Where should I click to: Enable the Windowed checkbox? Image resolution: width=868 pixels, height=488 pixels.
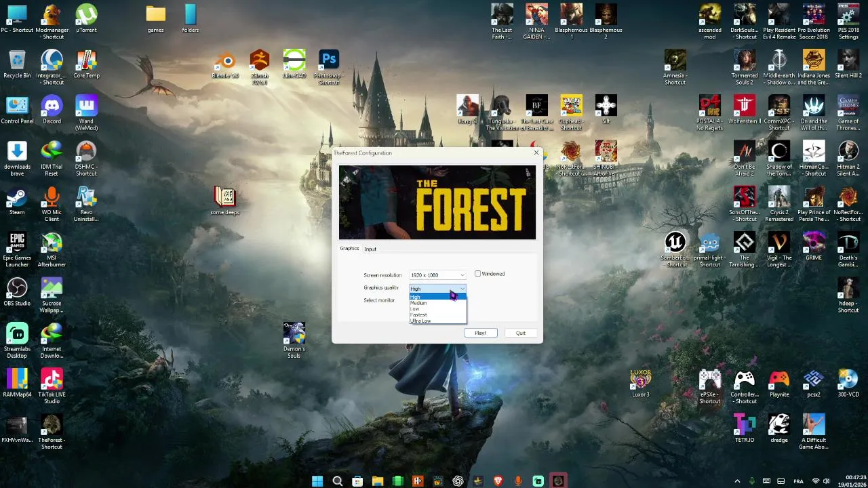477,274
